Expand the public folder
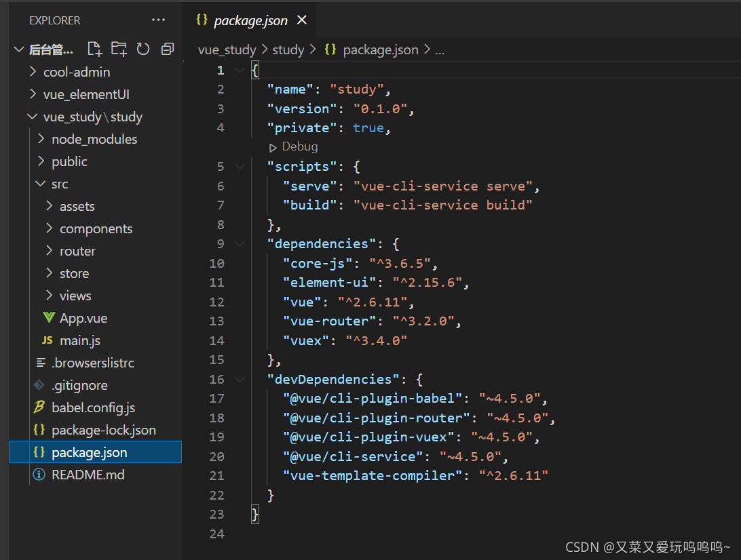The width and height of the screenshot is (741, 560). (x=41, y=161)
